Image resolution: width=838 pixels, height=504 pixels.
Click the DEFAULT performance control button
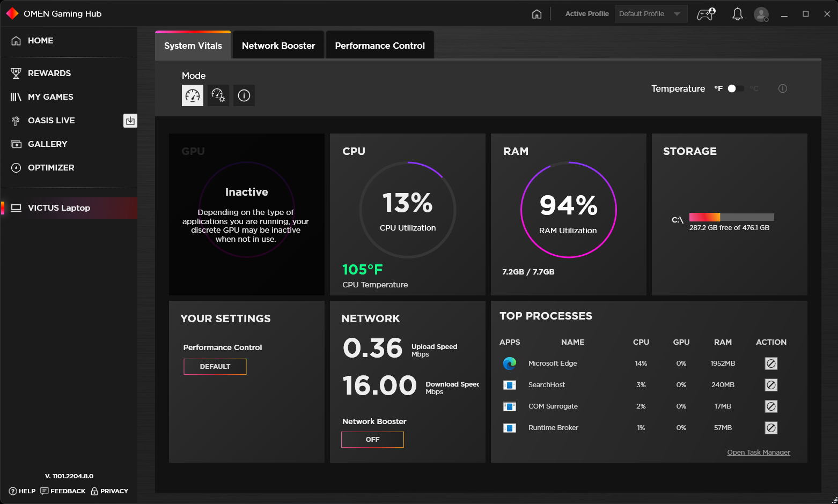click(215, 367)
